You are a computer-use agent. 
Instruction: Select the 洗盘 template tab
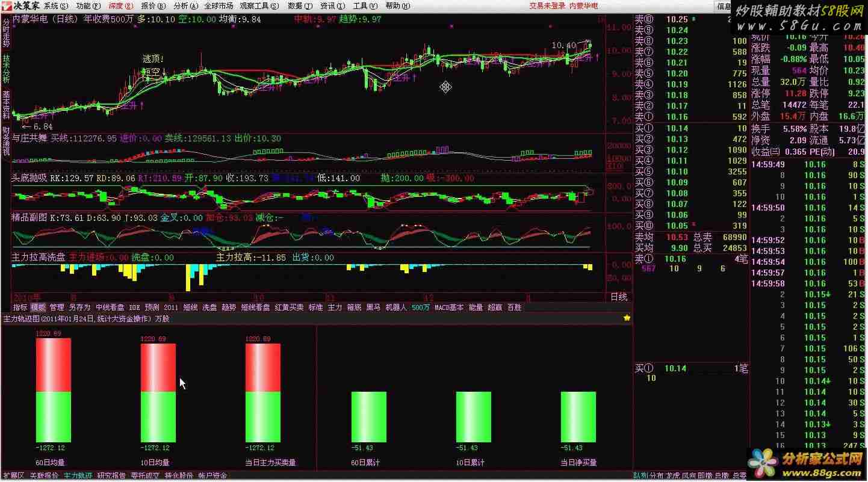point(209,307)
